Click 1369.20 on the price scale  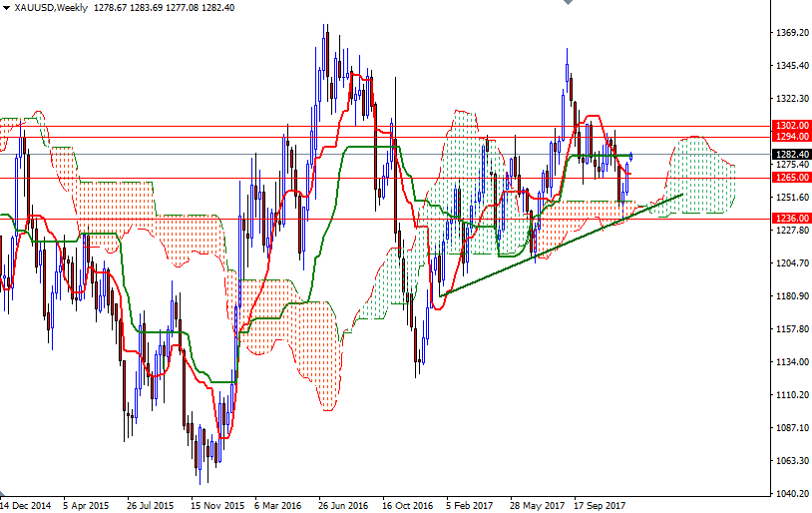tap(791, 33)
